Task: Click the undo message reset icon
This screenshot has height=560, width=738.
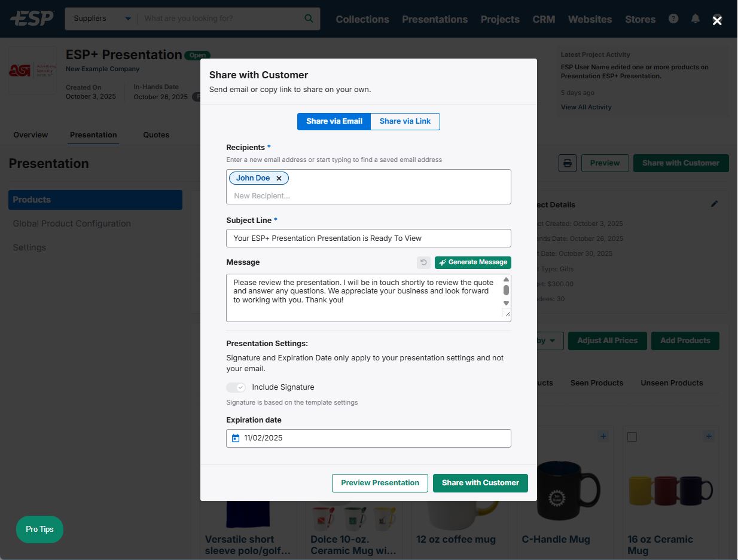Action: click(423, 262)
